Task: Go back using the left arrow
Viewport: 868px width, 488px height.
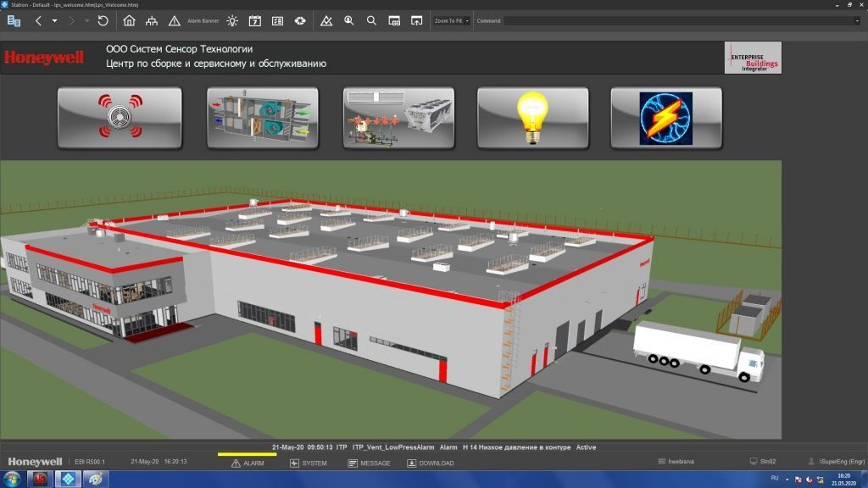Action: click(38, 20)
